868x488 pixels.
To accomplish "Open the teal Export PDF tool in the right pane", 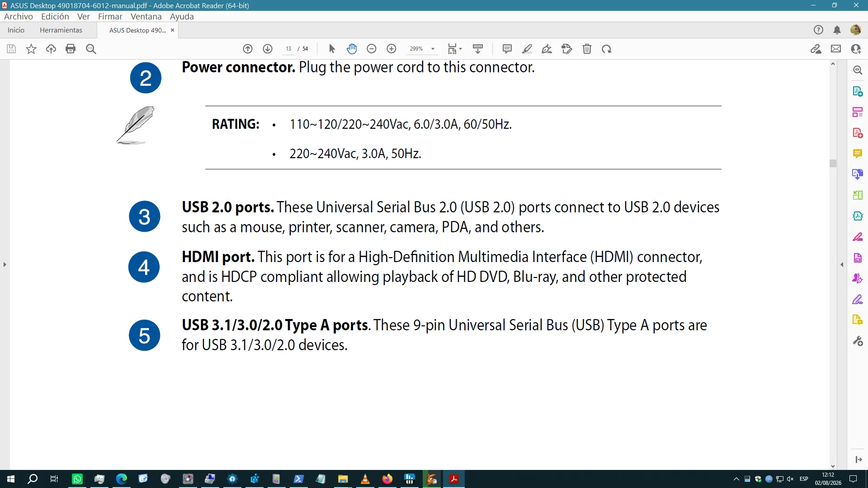I will pos(858,91).
